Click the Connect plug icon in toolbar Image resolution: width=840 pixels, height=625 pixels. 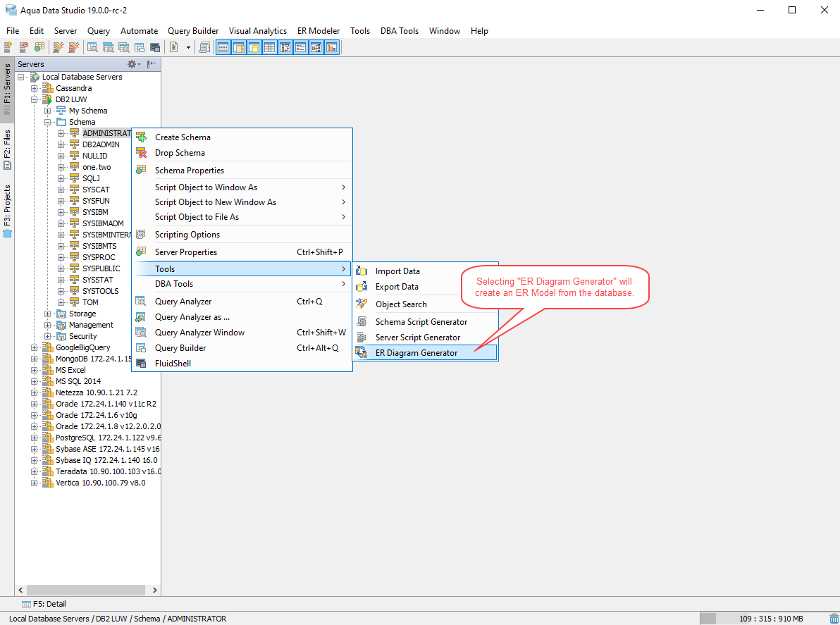click(58, 48)
